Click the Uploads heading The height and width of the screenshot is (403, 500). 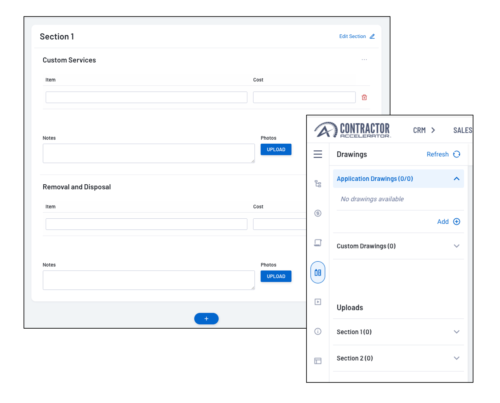(x=350, y=307)
